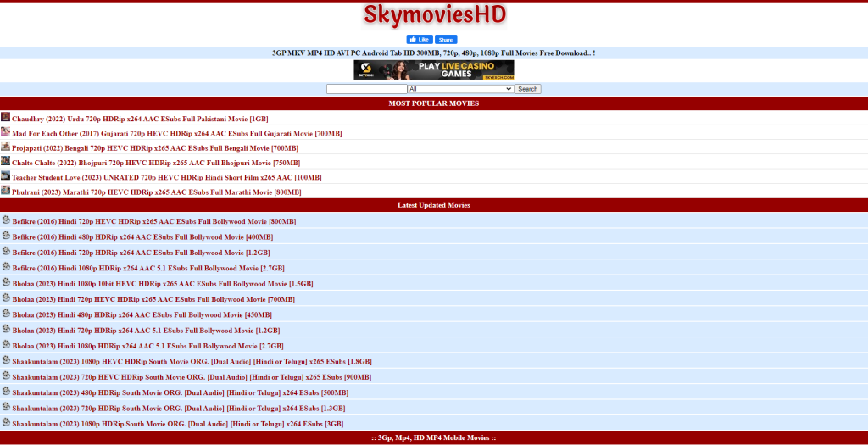Click thumbnail beside Chaudhry (2022)
This screenshot has height=445, width=868.
[6, 117]
